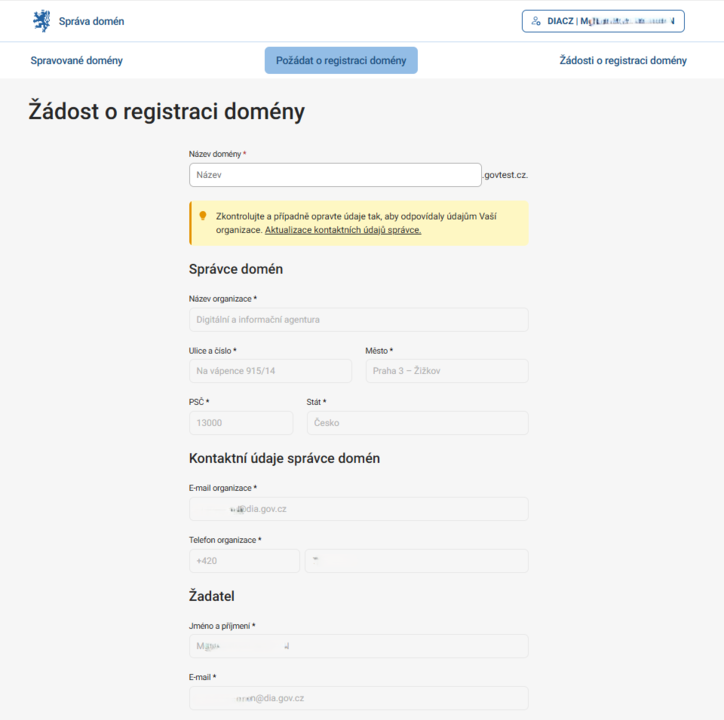Select the Jméno a příjmení field

(x=358, y=646)
